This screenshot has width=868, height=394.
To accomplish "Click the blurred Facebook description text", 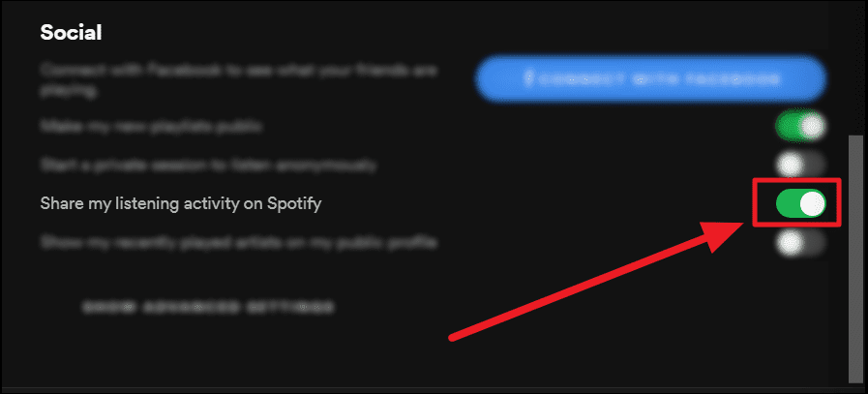I will [239, 80].
